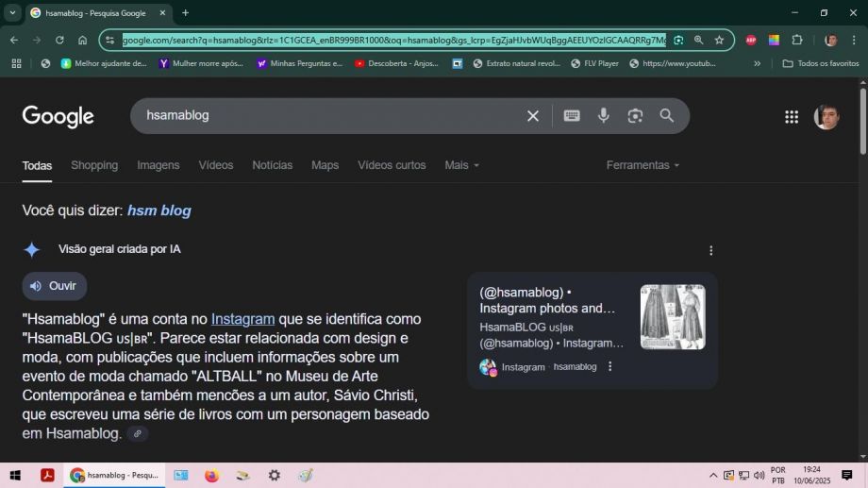The width and height of the screenshot is (868, 488).
Task: Open the ABP ad blocker extension
Action: pyautogui.click(x=751, y=40)
